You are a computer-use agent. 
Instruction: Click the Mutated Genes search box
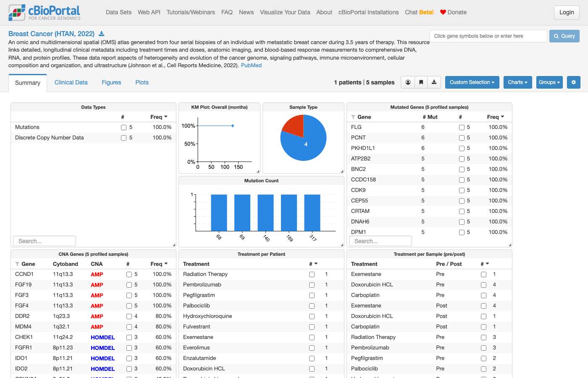coord(381,241)
